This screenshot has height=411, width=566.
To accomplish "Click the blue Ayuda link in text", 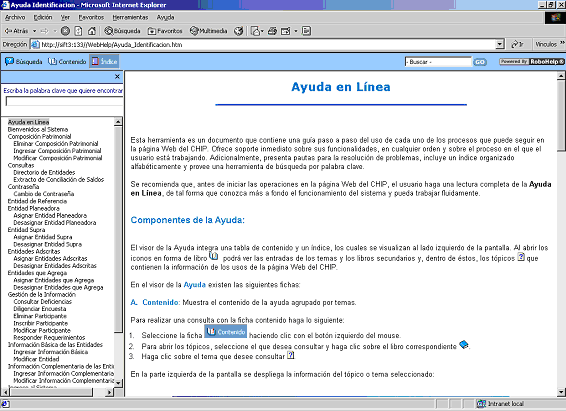I will 195,285.
